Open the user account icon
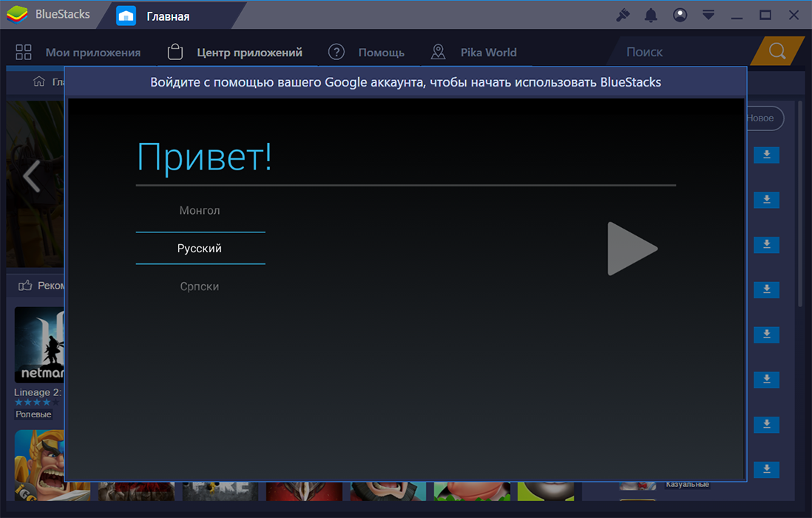This screenshot has height=518, width=812. point(680,15)
